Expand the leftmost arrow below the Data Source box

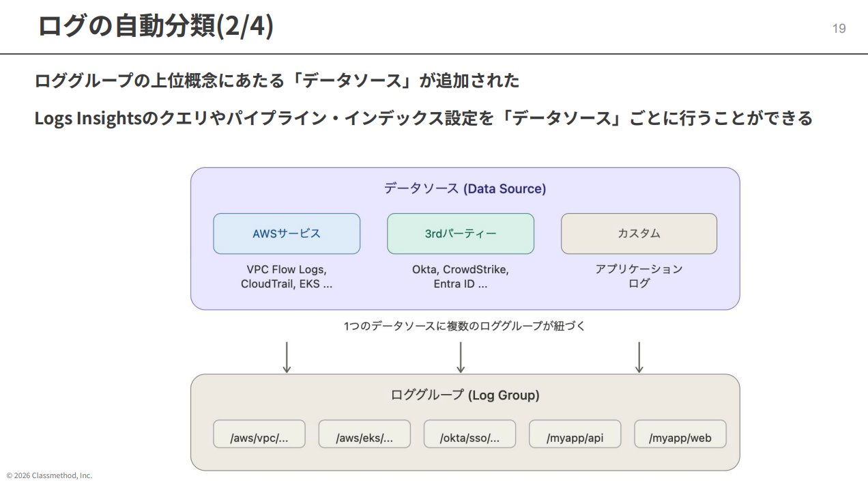click(287, 357)
